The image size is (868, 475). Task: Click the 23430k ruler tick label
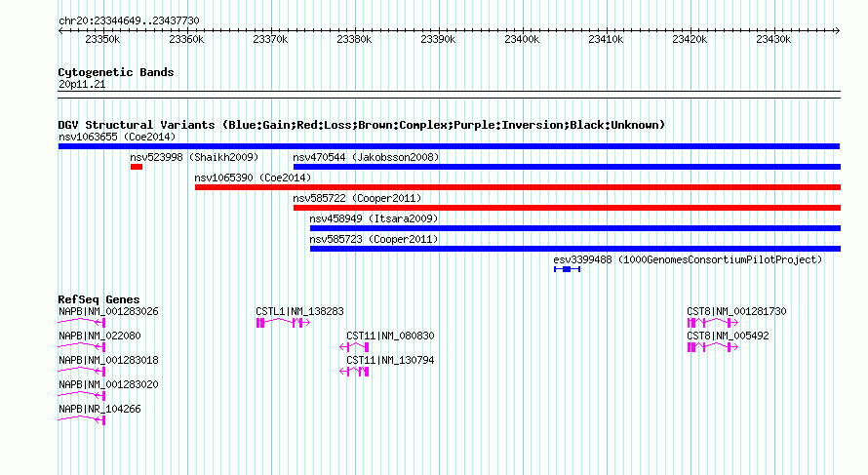point(773,40)
